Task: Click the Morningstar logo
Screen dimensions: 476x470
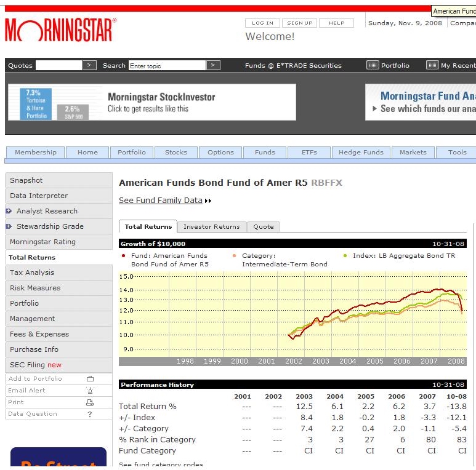Action: point(60,30)
